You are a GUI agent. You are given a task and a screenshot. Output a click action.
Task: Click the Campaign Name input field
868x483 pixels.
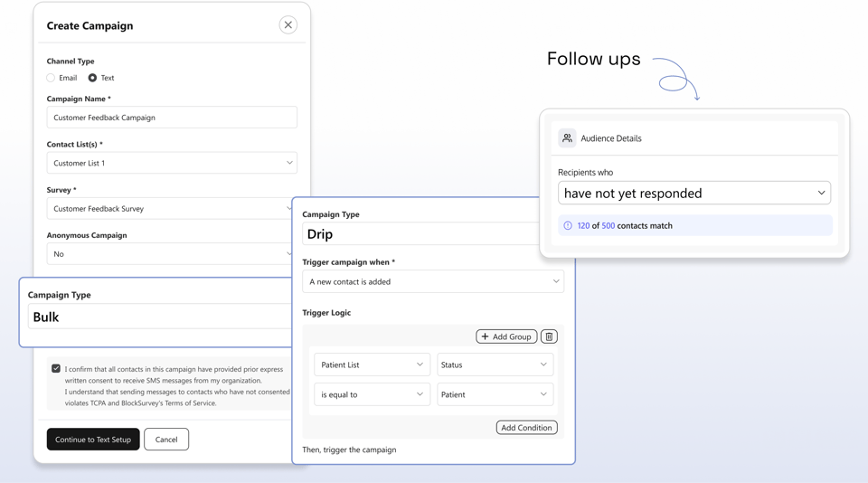pos(172,118)
